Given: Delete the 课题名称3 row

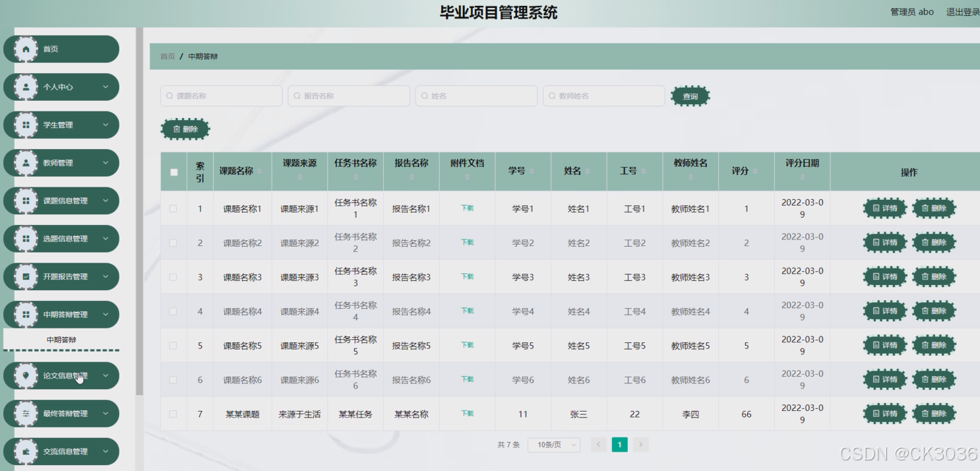Looking at the screenshot, I should [x=934, y=277].
